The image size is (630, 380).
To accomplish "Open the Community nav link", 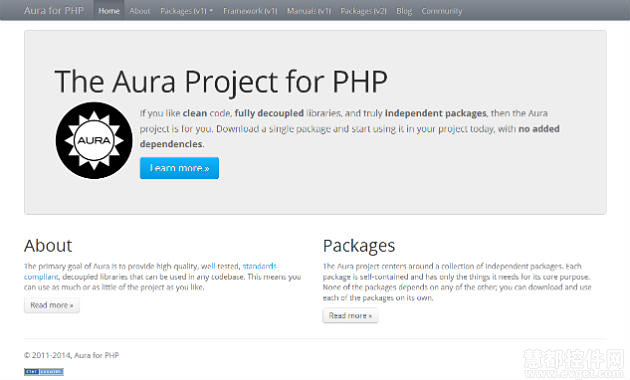I will (x=442, y=11).
